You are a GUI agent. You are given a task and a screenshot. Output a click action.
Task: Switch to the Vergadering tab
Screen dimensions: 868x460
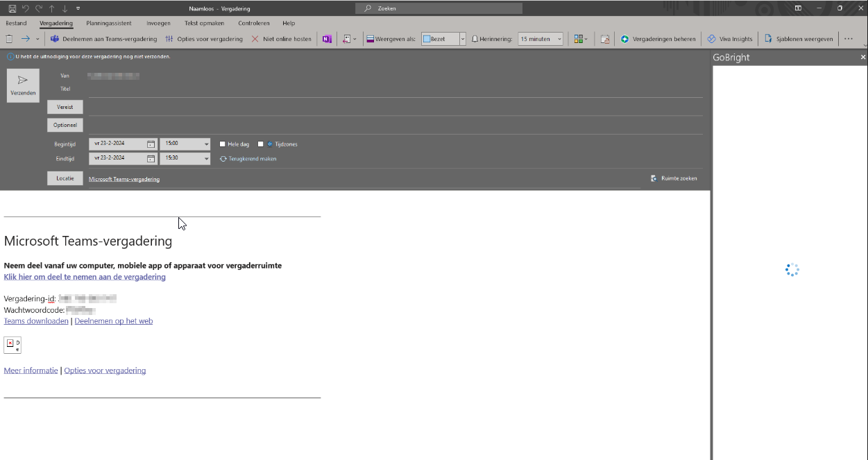(x=56, y=23)
